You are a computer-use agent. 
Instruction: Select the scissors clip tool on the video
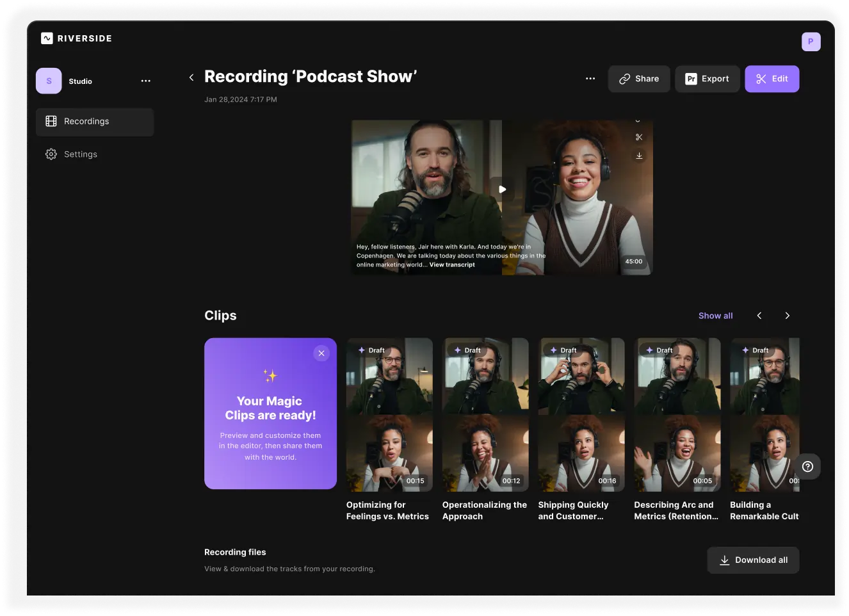639,136
